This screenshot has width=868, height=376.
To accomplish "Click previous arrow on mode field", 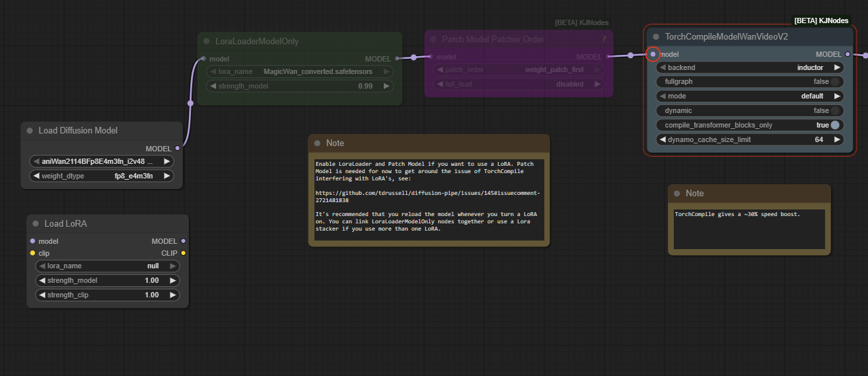I will [x=663, y=96].
